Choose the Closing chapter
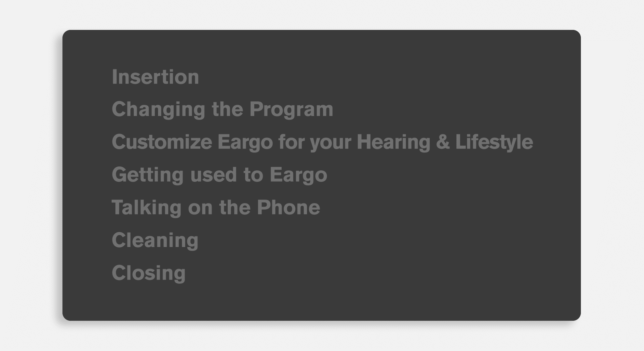This screenshot has height=351, width=644. click(x=149, y=273)
